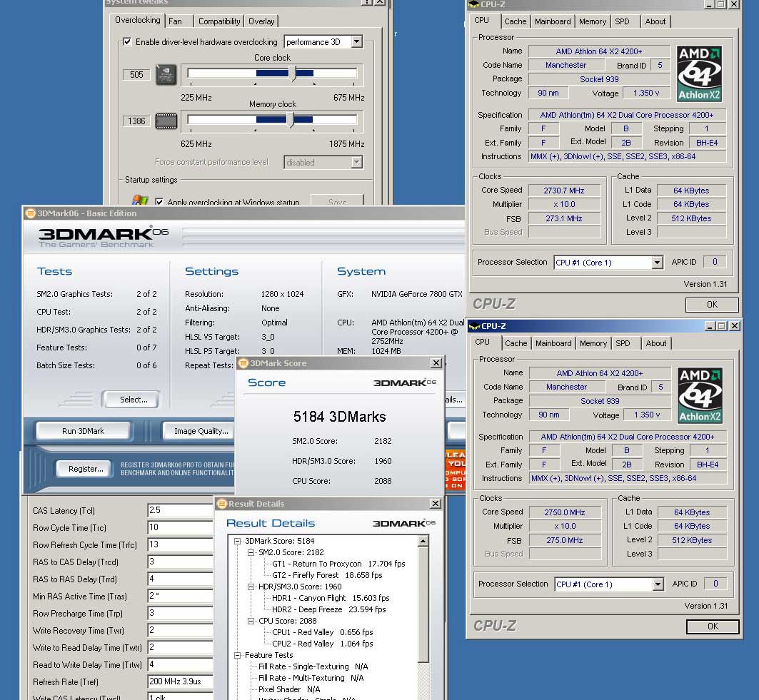This screenshot has width=759, height=700.
Task: Click the 3DMark06 Basic Edition title bar icon
Action: [31, 213]
